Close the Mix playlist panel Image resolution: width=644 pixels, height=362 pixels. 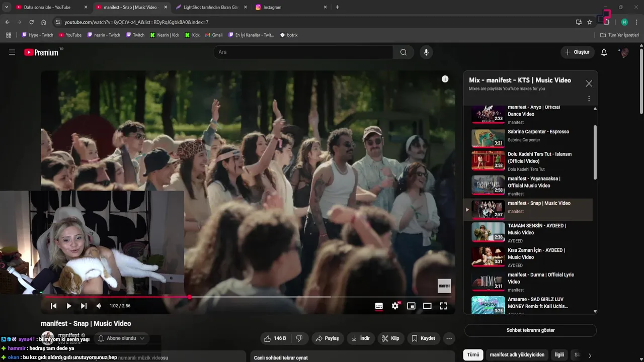pyautogui.click(x=589, y=83)
